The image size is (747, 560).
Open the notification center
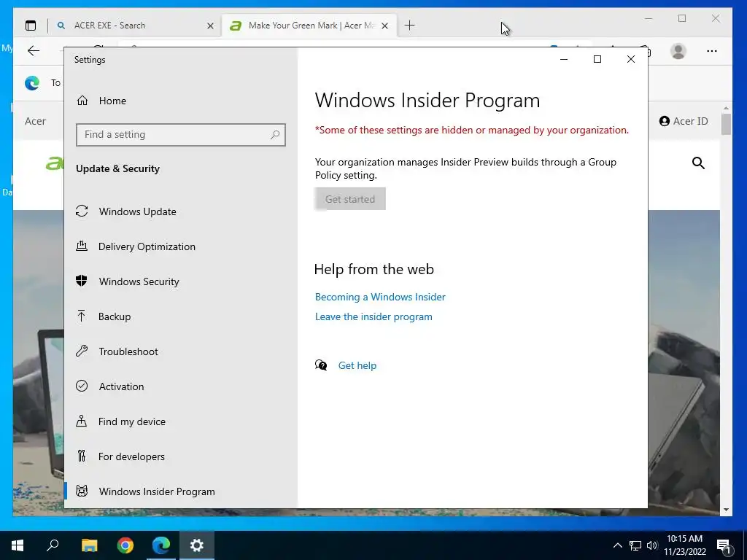pos(724,545)
